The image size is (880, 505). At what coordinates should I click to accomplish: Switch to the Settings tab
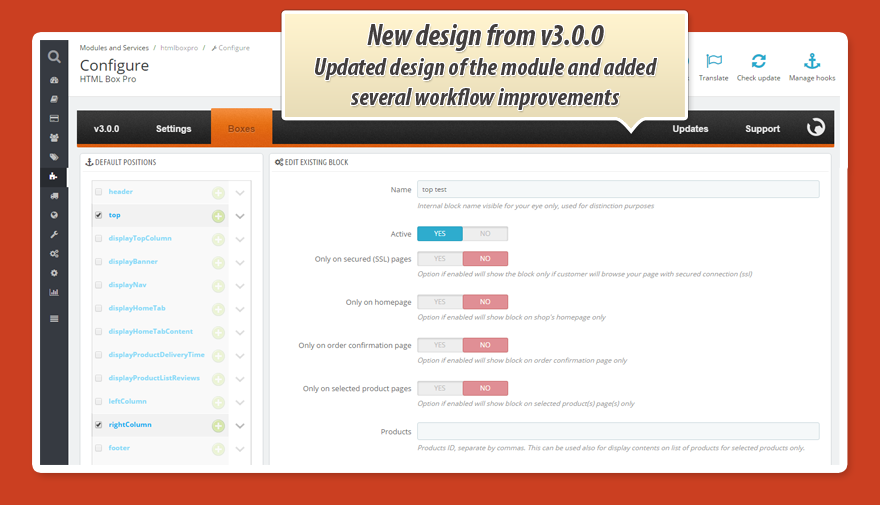pos(173,129)
